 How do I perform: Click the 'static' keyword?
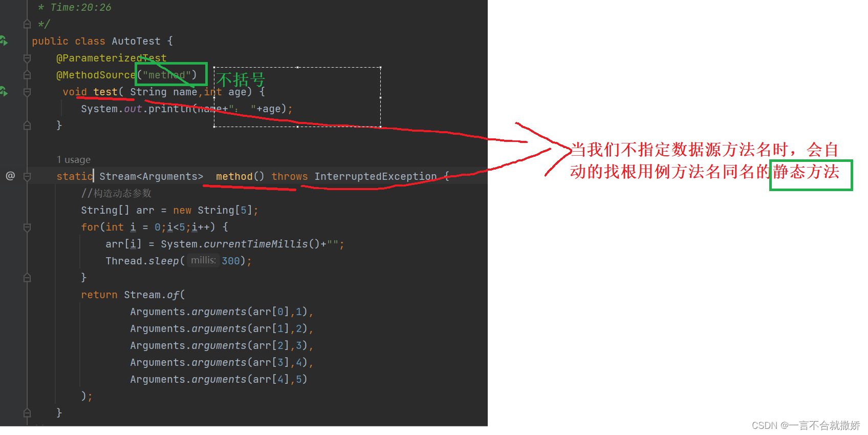pyautogui.click(x=75, y=176)
